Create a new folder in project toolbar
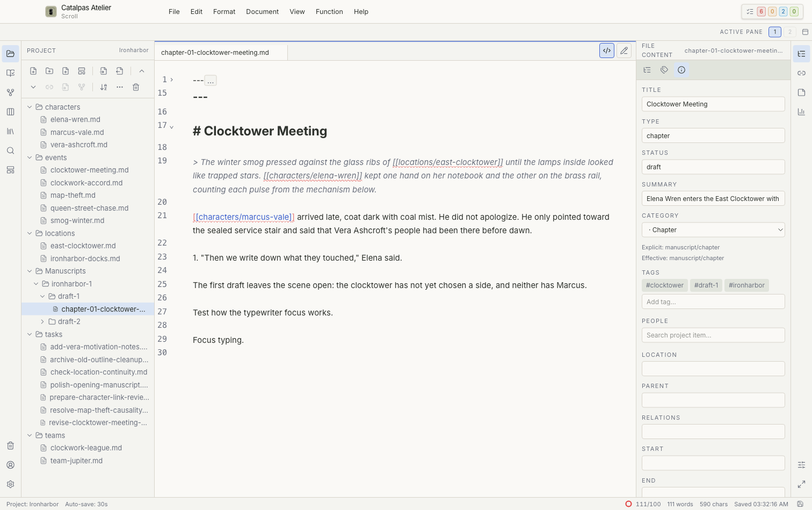Image resolution: width=812 pixels, height=510 pixels. click(x=49, y=71)
